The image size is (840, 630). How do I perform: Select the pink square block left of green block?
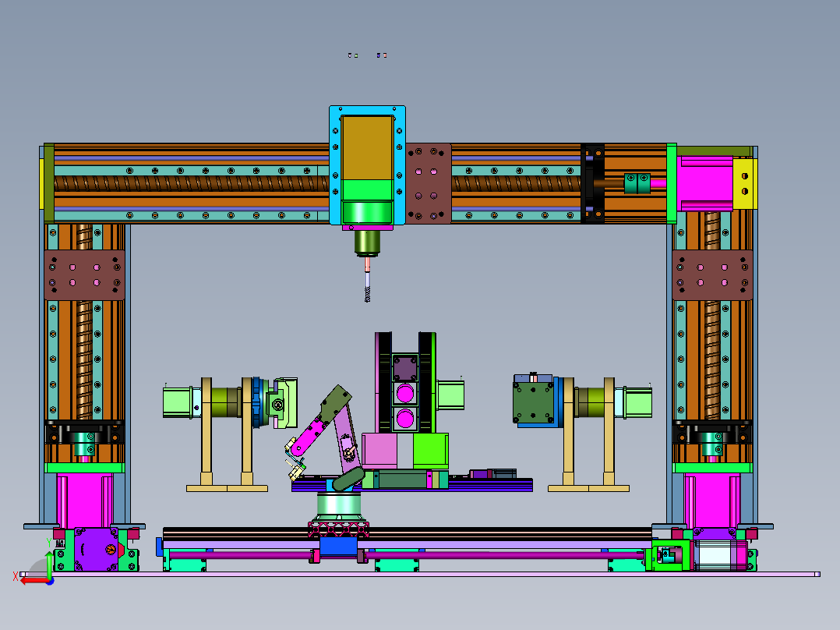pos(379,451)
